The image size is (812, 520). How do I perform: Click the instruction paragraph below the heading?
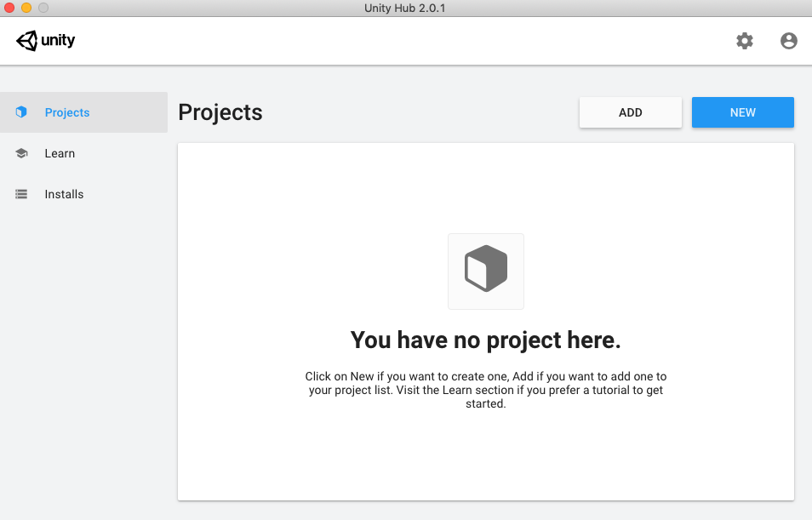click(486, 390)
